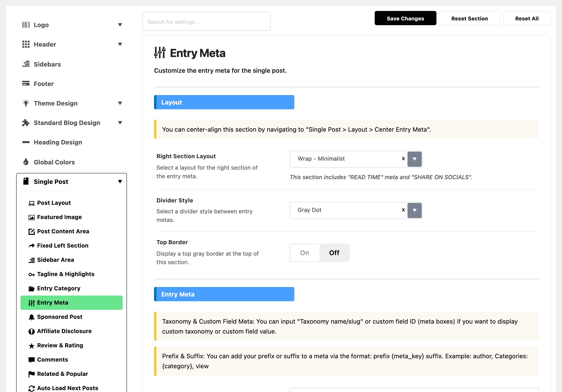Click the Comments speech bubble icon
The height and width of the screenshot is (392, 562).
pyautogui.click(x=32, y=360)
